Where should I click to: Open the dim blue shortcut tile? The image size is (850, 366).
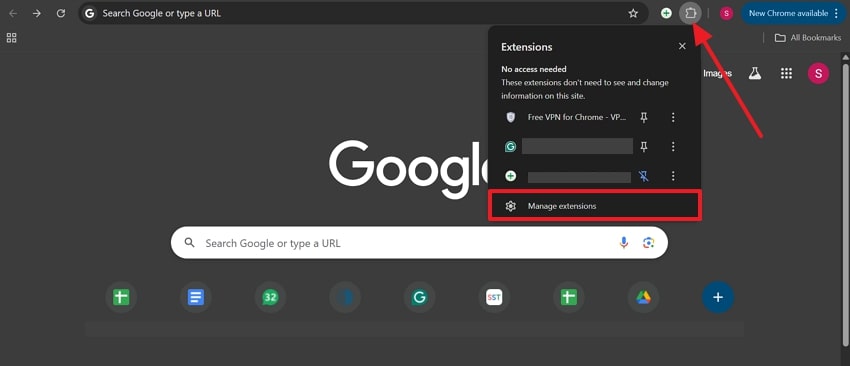click(345, 297)
